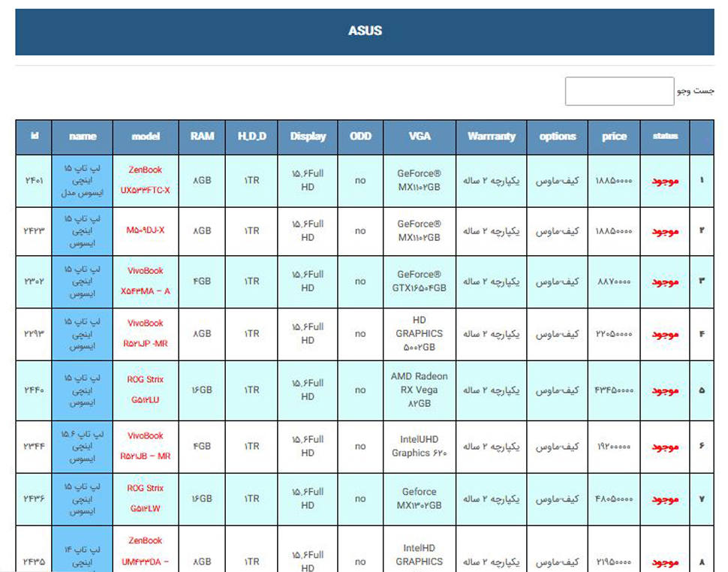Open the VivoBook X543MA – A model link
This screenshot has width=728, height=572.
pos(146,281)
